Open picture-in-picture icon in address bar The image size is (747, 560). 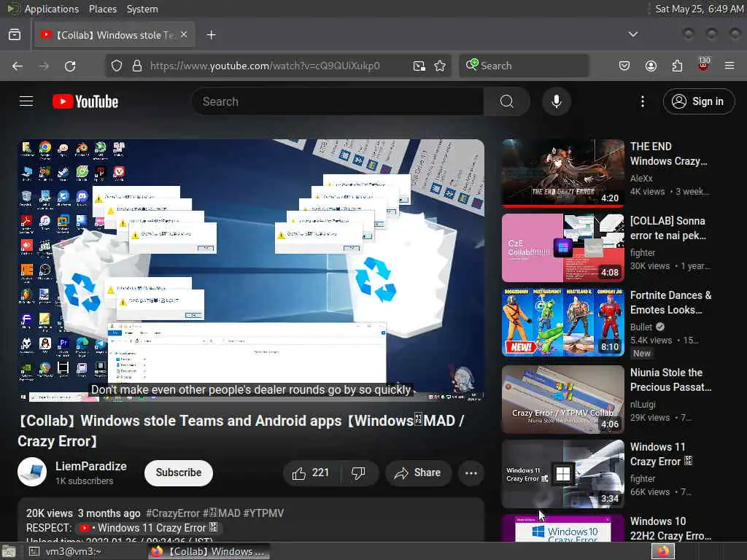[419, 66]
